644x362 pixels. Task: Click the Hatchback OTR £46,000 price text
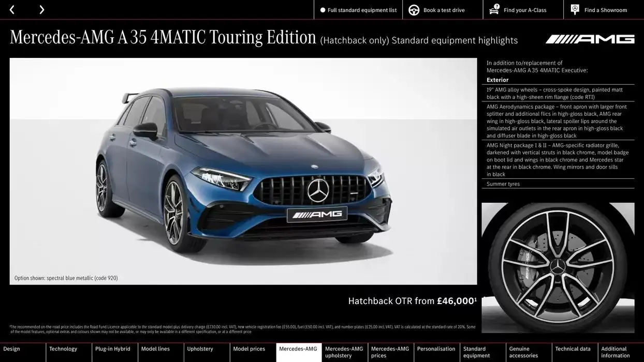tap(412, 300)
